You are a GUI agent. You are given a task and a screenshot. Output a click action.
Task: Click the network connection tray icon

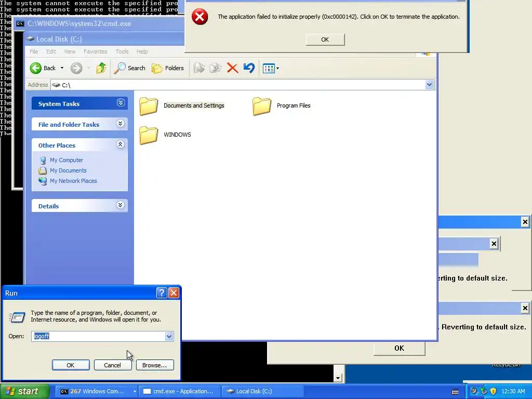tap(484, 391)
